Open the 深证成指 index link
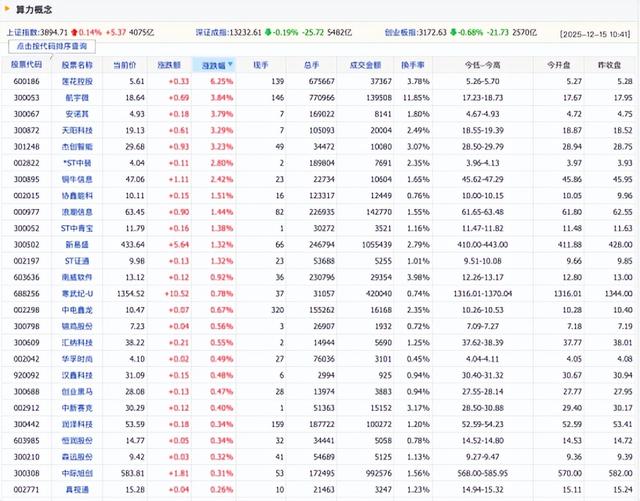Image resolution: width=640 pixels, height=501 pixels. coord(211,32)
